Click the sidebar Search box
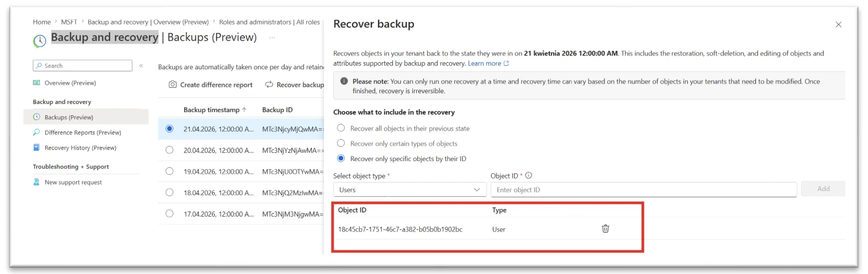Screen dimensions: 868x274 coord(83,66)
